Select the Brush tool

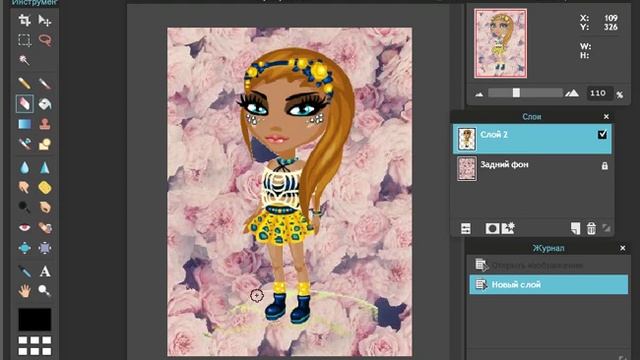45,84
